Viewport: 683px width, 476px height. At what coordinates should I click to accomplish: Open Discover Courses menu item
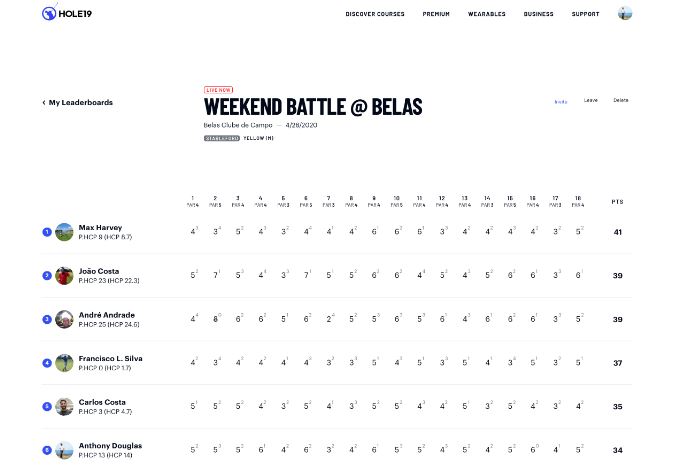pos(375,14)
